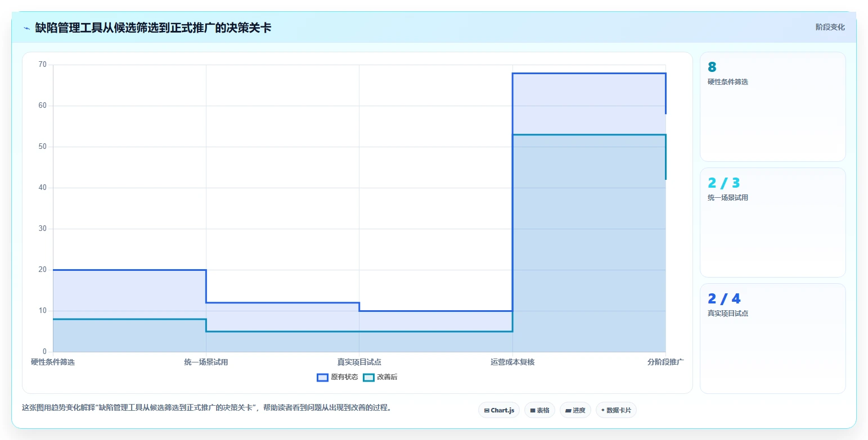Screen dimensions: 868x440
Task: Select the Chart.js chip
Action: (499, 410)
